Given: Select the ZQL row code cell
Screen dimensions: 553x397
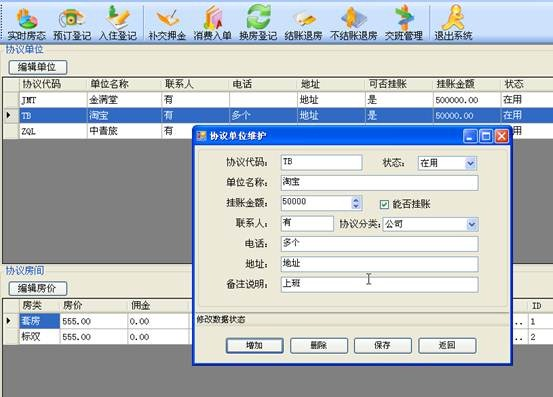Looking at the screenshot, I should 53,131.
